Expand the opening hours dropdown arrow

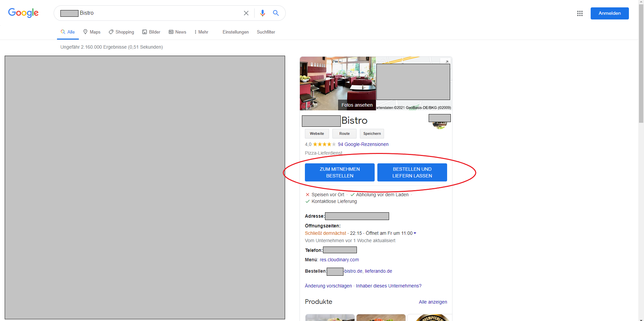tap(415, 233)
